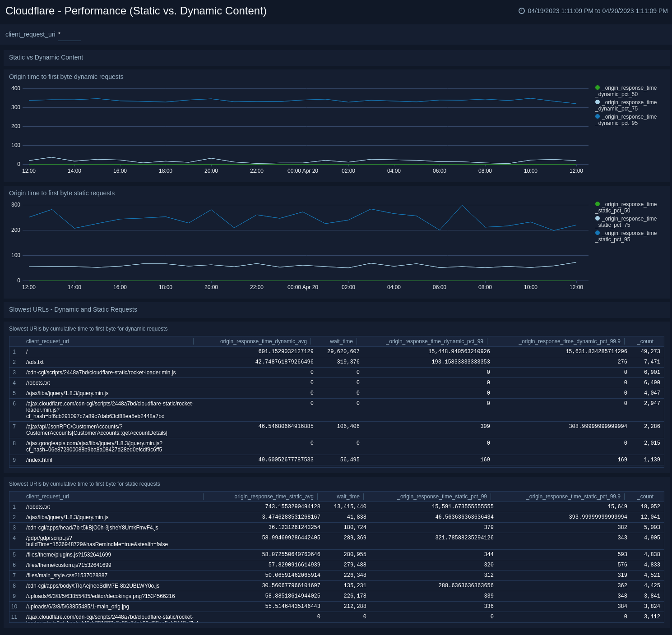Click the gray _origin_response_time_dynamic_pct_75 legend marker
The height and width of the screenshot is (635, 672).
(x=597, y=102)
